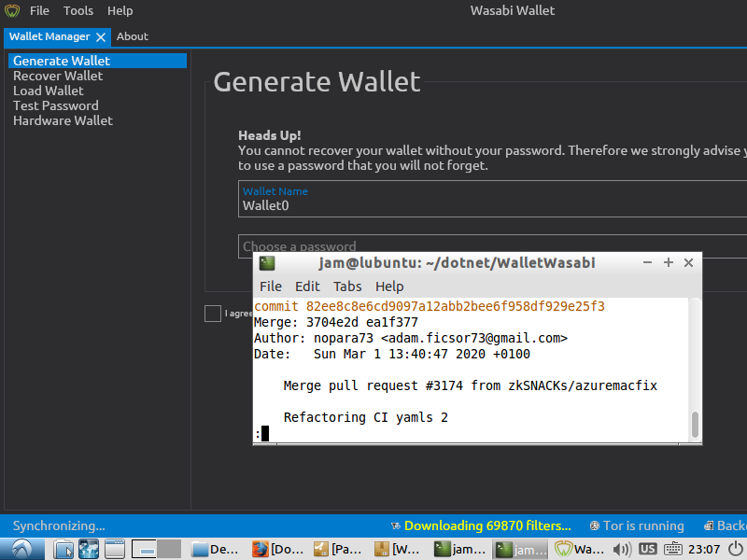Click the US keyboard layout indicator
Image resolution: width=747 pixels, height=560 pixels.
pyautogui.click(x=647, y=549)
